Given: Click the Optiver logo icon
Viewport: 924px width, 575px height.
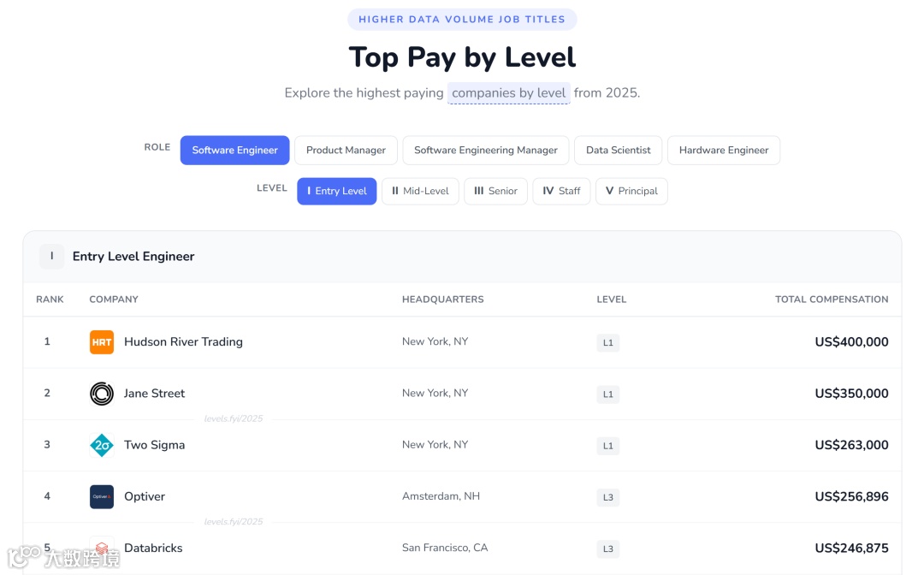Looking at the screenshot, I should click(101, 496).
